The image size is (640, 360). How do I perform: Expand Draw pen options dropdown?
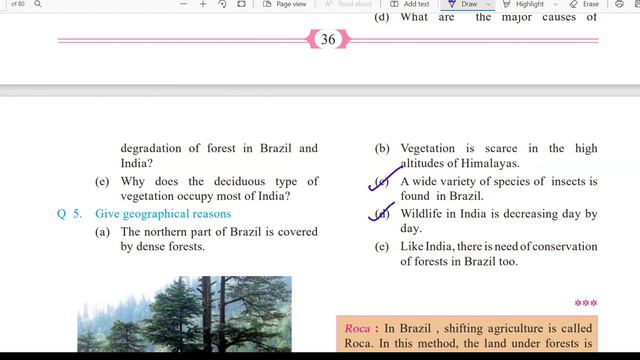tap(489, 4)
